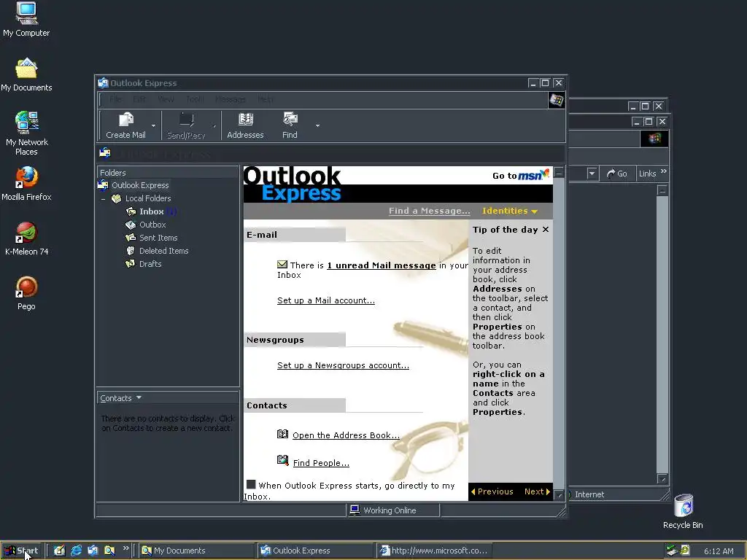The width and height of the screenshot is (747, 560).
Task: Show the Next tip of the day
Action: [537, 491]
